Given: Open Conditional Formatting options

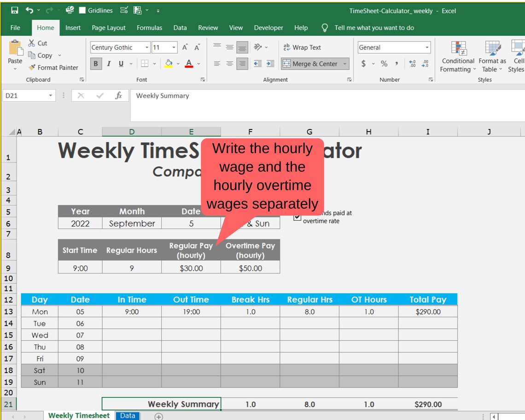Looking at the screenshot, I should coord(457,58).
